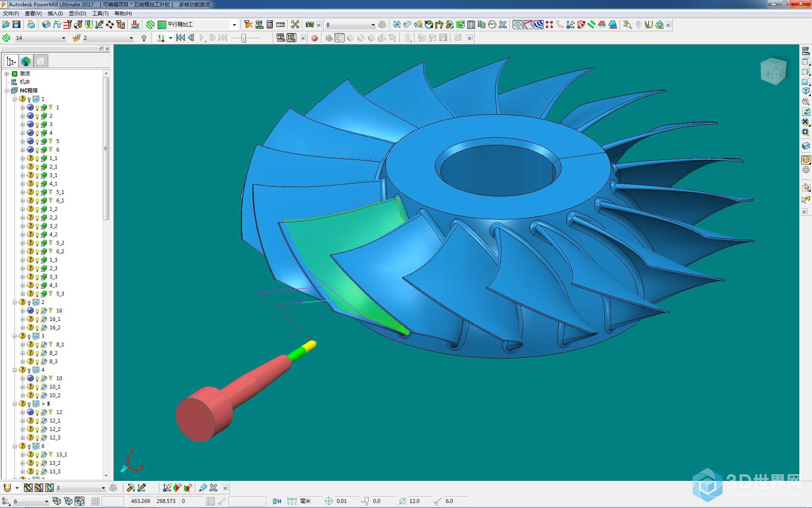Viewport: 812px width, 508px height.
Task: Toggle draw leads and links icon
Action: (x=528, y=25)
